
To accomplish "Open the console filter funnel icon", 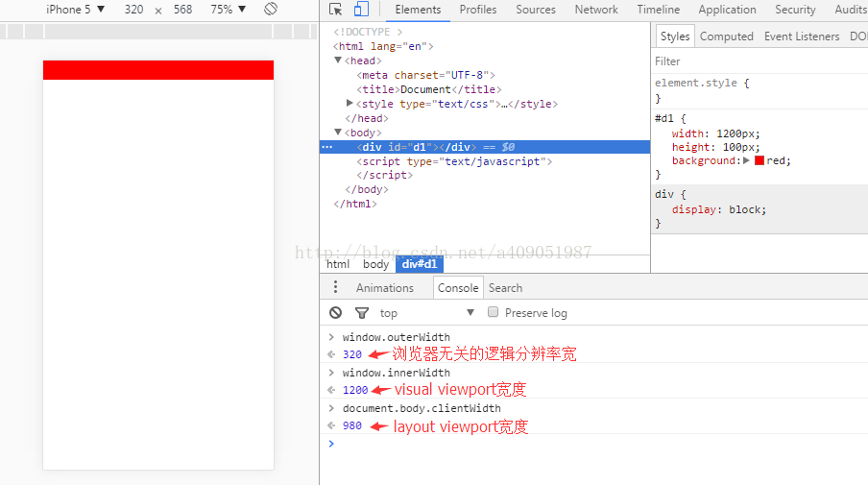I will (361, 313).
